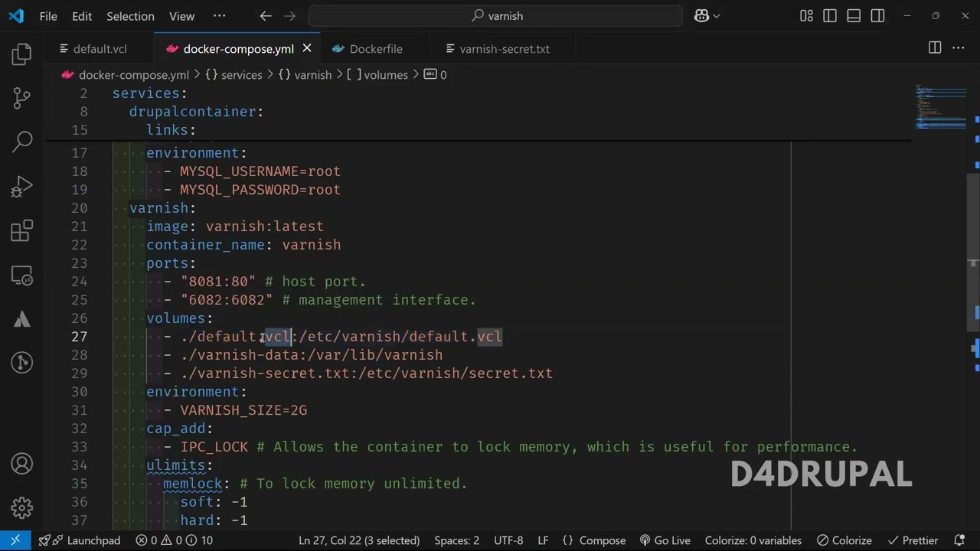Click the line './varnish-data:/var/lib/varnish'
The width and height of the screenshot is (980, 551).
[312, 355]
